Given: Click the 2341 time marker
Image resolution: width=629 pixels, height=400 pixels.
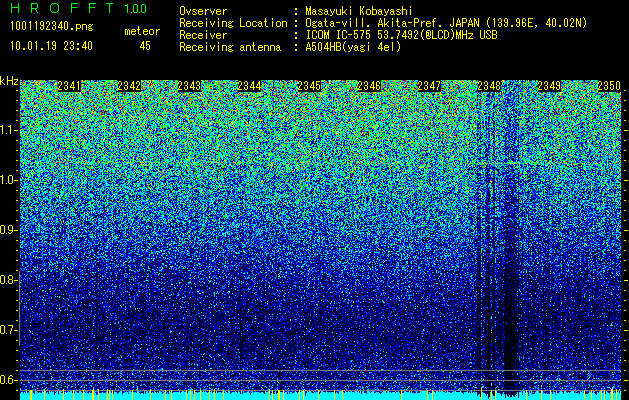Looking at the screenshot, I should pyautogui.click(x=69, y=86).
